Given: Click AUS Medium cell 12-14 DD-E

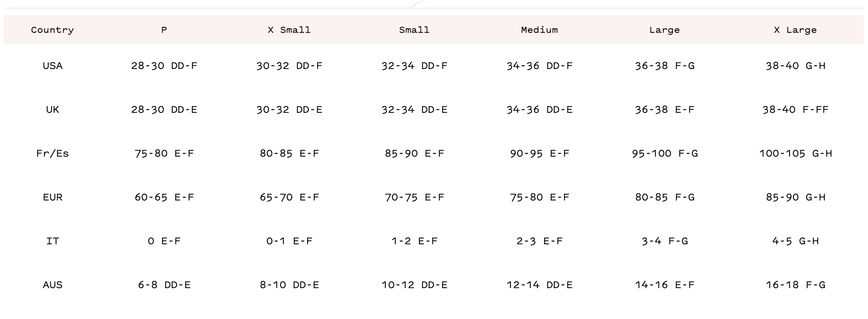Looking at the screenshot, I should 539,285.
